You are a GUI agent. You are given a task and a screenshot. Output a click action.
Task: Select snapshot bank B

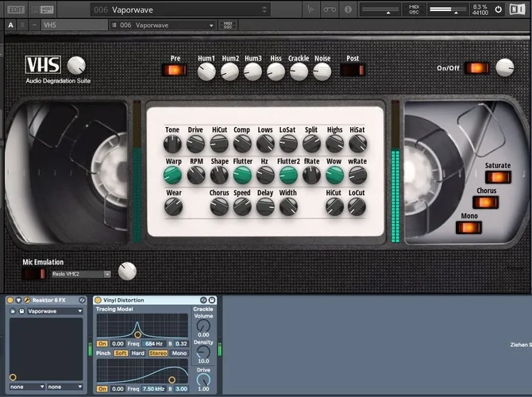click(22, 25)
